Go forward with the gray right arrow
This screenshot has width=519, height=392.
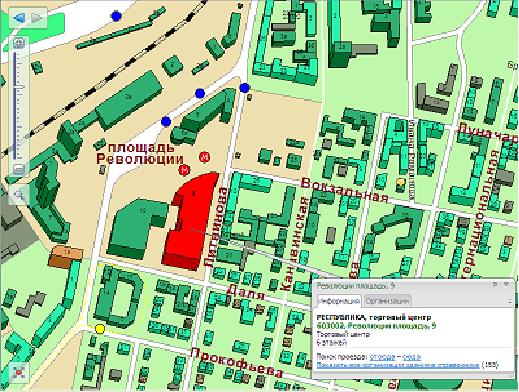click(36, 18)
